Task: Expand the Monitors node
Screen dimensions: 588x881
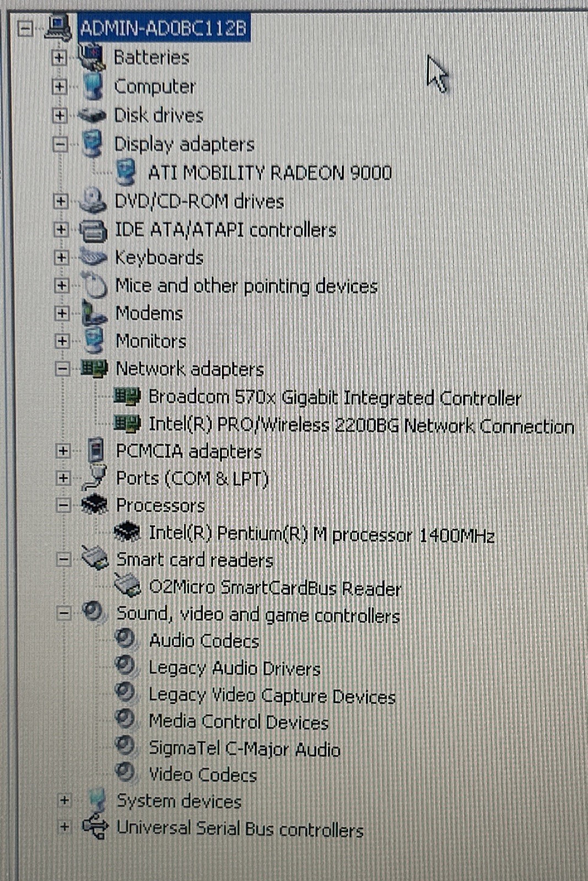Action: (x=62, y=341)
